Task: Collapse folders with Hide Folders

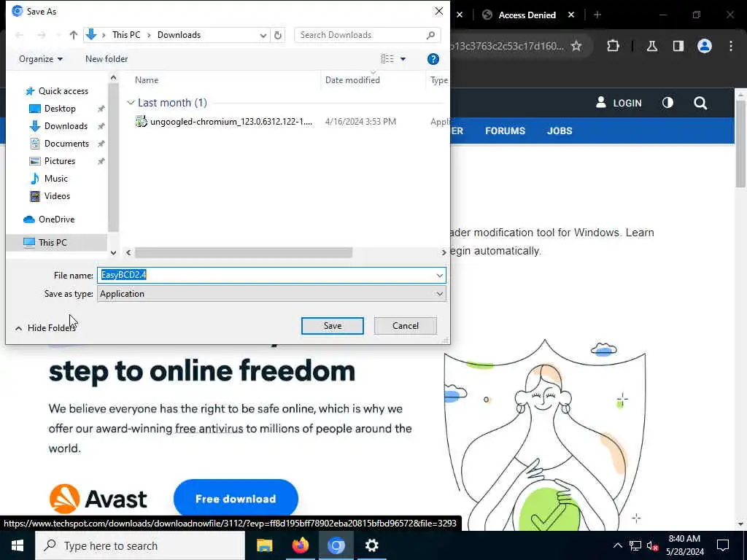Action: 45,328
